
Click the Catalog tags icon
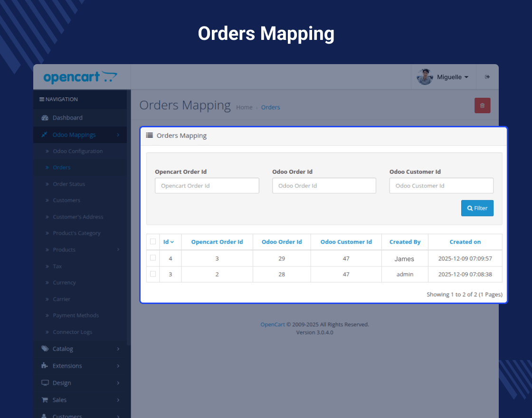click(45, 349)
